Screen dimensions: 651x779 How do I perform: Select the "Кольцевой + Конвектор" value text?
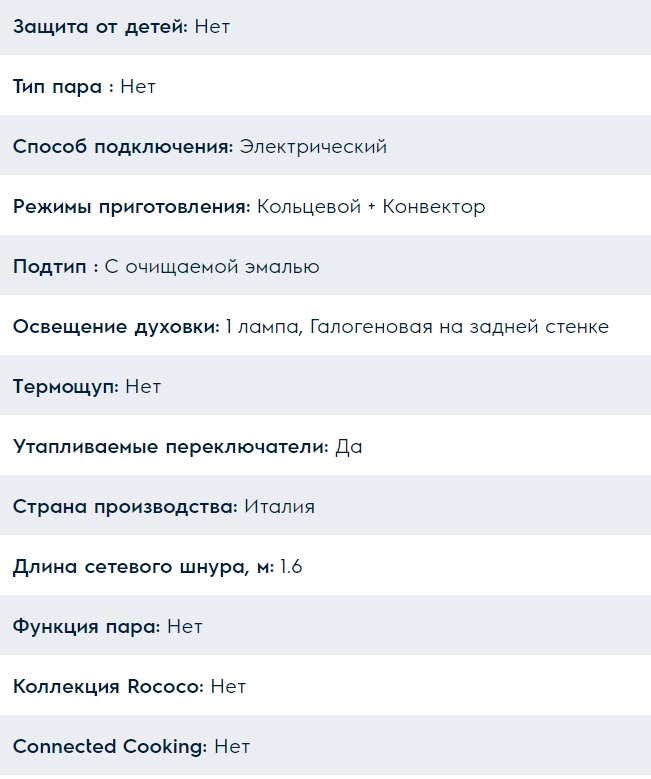coord(371,207)
